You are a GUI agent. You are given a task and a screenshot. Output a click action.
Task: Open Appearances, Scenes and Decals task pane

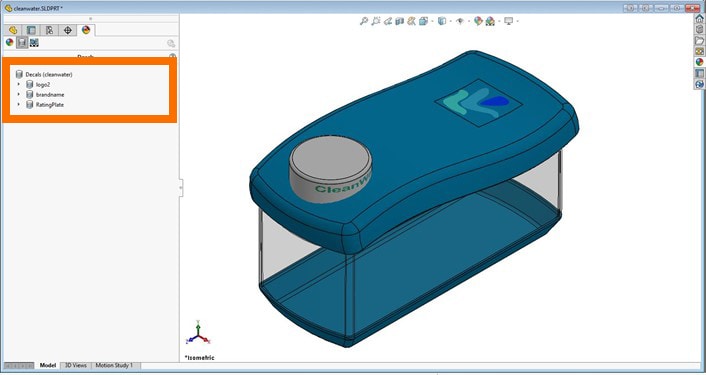(699, 62)
